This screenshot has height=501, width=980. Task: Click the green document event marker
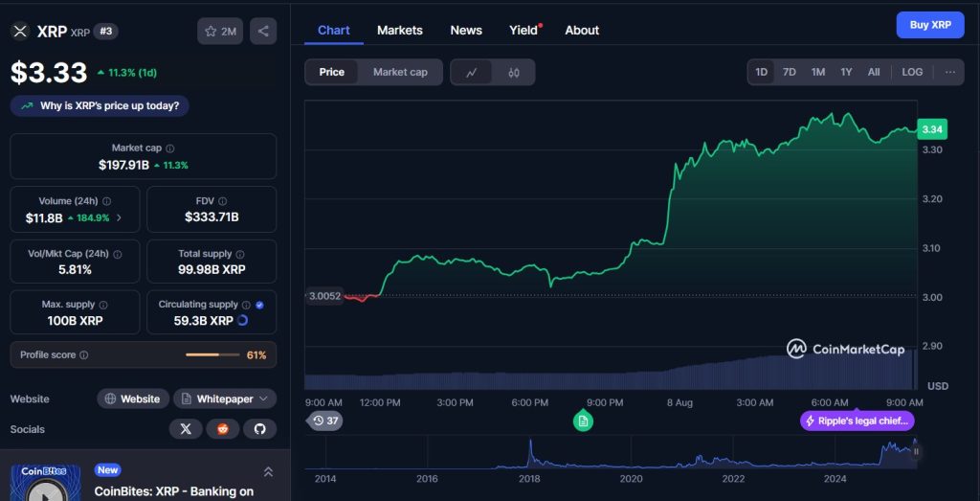[x=583, y=421]
